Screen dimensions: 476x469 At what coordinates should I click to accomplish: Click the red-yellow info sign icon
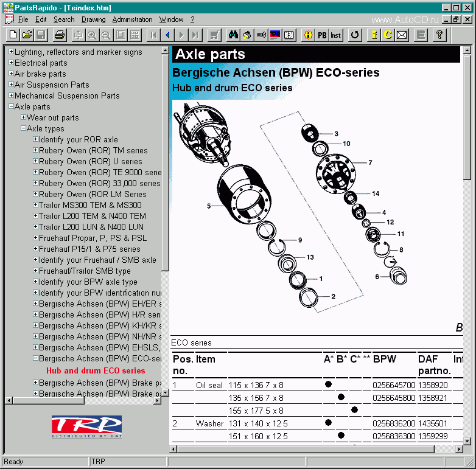pos(308,35)
